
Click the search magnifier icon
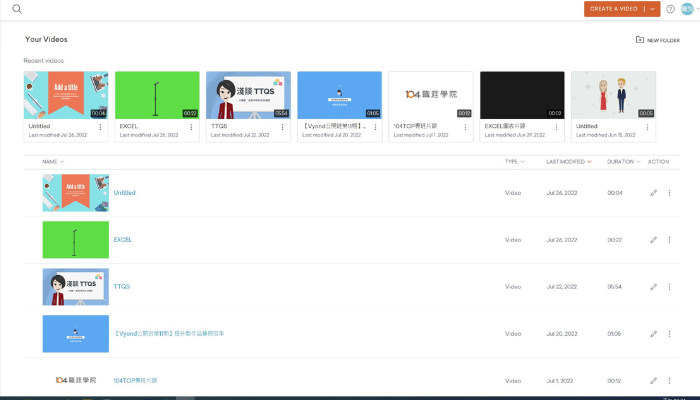click(x=17, y=9)
